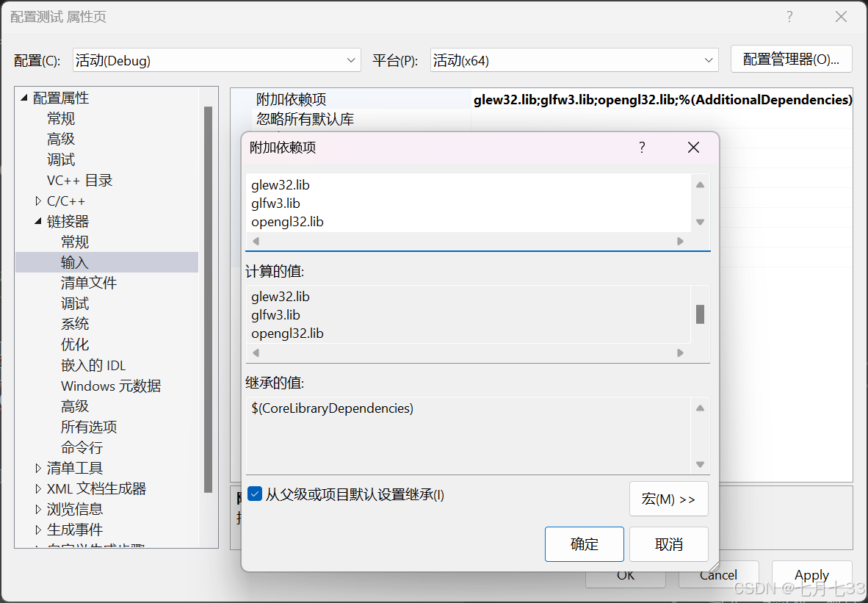Select 优化 under the 链接器 section
Image resolution: width=868 pixels, height=603 pixels.
pos(74,344)
